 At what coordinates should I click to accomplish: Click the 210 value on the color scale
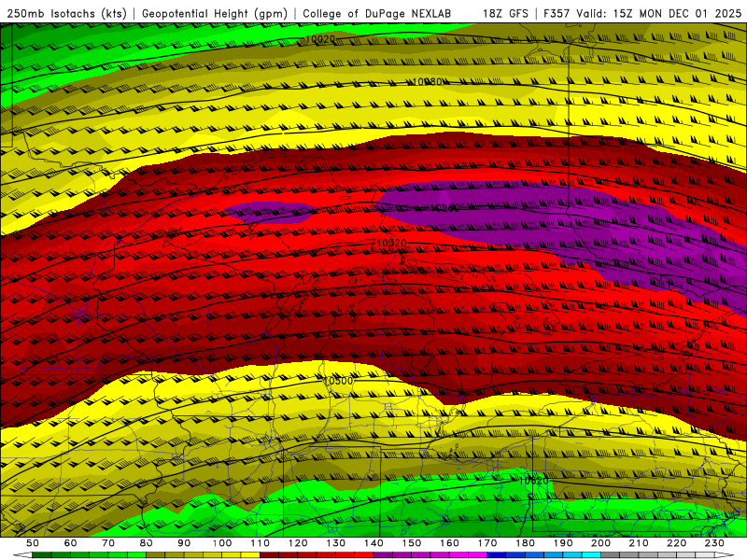coord(639,543)
